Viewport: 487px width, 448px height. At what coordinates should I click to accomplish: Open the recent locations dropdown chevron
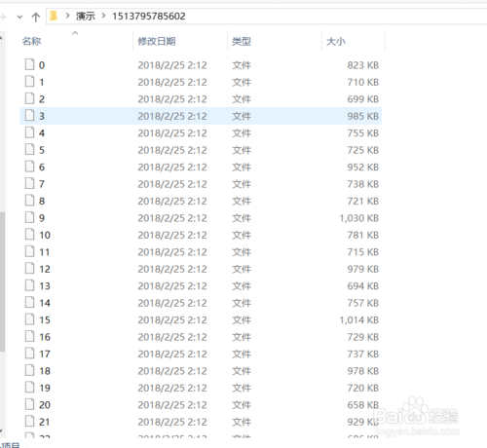click(x=19, y=17)
